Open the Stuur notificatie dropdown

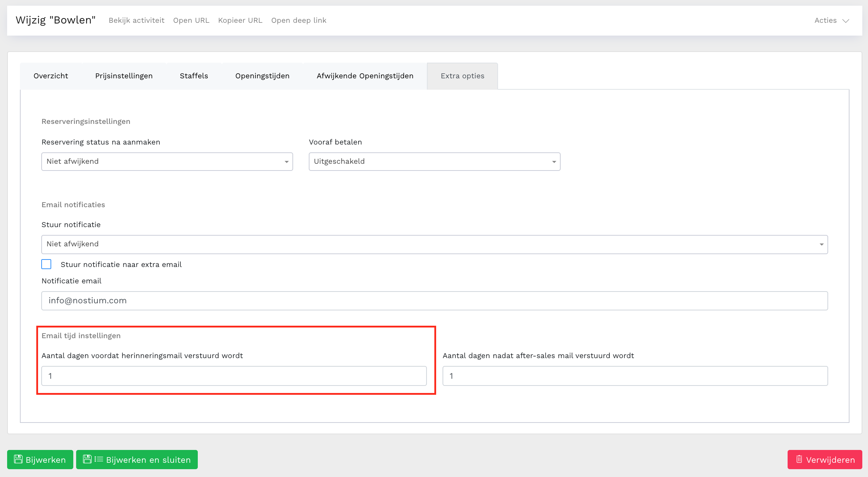[434, 244]
